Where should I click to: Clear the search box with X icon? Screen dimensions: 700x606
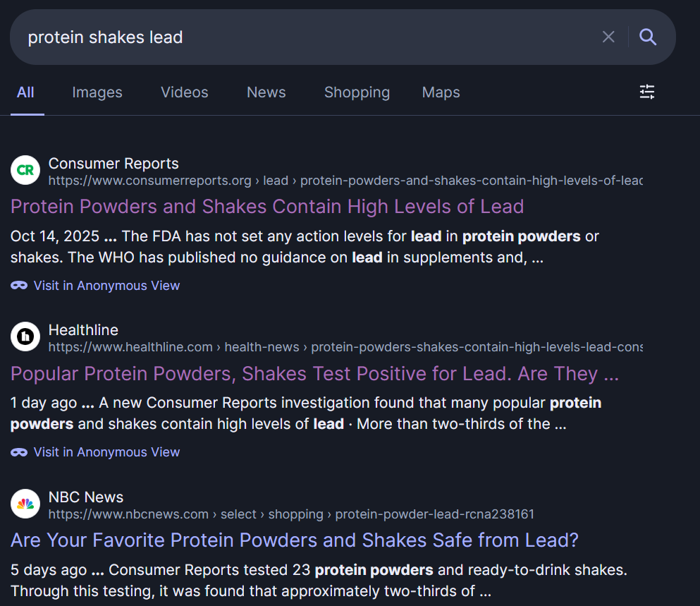coord(608,37)
